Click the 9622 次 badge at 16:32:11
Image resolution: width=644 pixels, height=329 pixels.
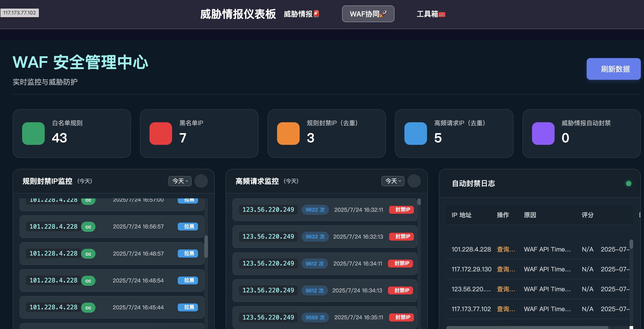pyautogui.click(x=315, y=210)
